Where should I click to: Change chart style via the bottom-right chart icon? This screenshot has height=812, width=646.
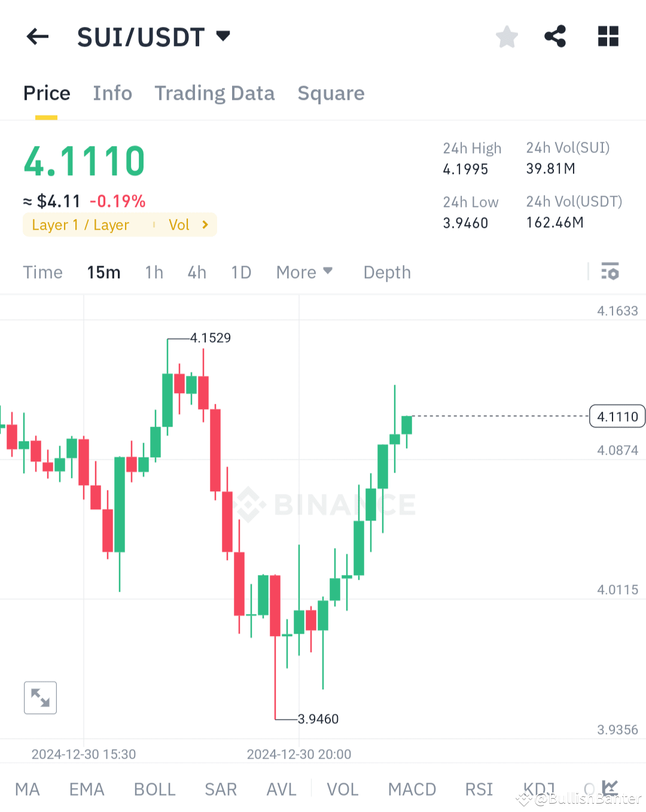(611, 789)
